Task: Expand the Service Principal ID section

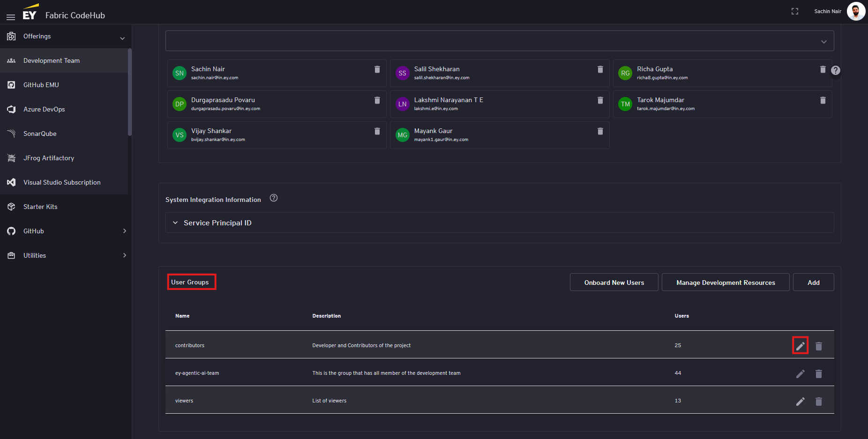Action: tap(175, 223)
